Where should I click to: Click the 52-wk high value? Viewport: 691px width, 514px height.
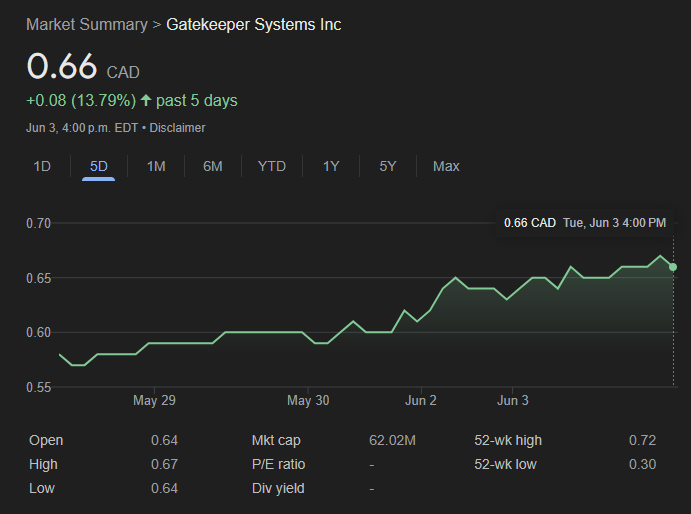pos(642,440)
